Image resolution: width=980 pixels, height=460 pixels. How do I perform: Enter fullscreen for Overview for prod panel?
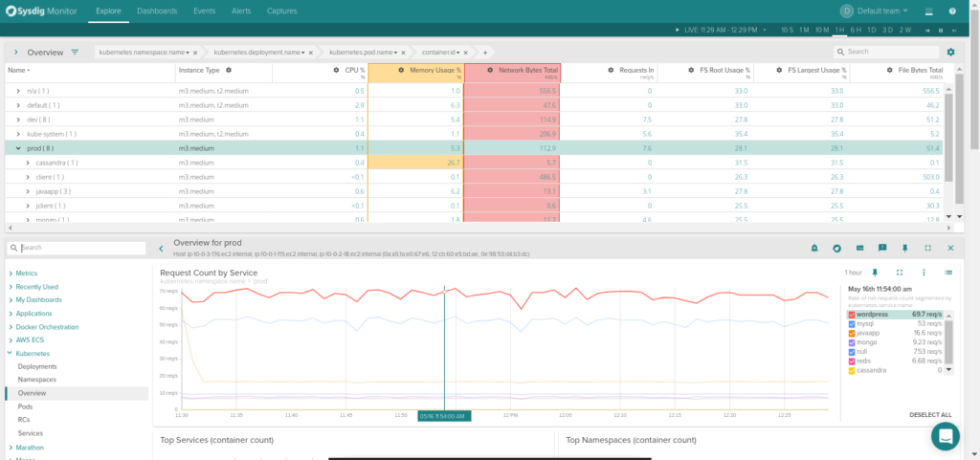[928, 249]
